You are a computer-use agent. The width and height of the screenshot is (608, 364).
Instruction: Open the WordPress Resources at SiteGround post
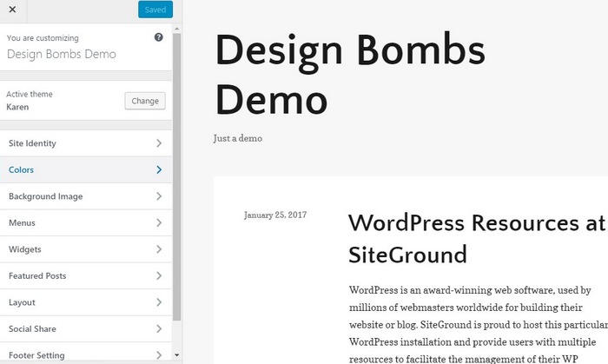click(x=477, y=239)
